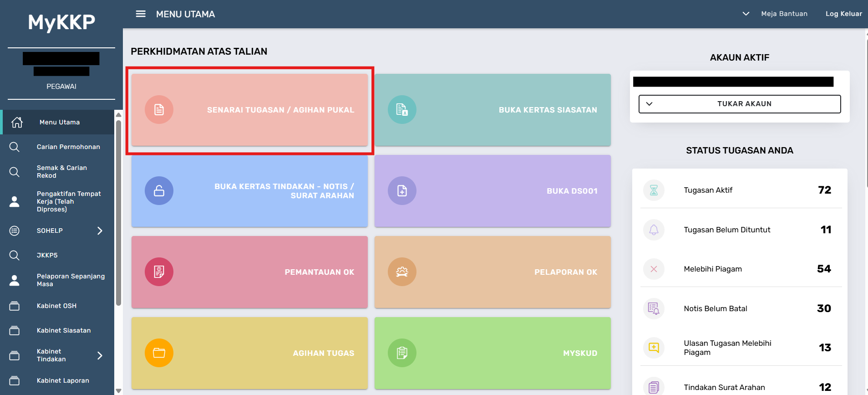Viewport: 868px width, 395px height.
Task: Open the Tukar Akaun dropdown
Action: 740,104
